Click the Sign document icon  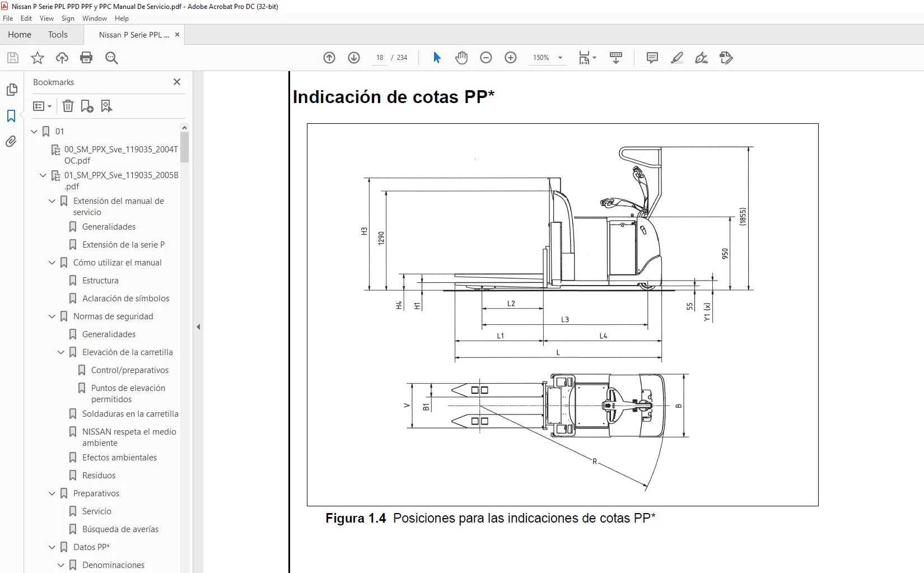tap(701, 58)
